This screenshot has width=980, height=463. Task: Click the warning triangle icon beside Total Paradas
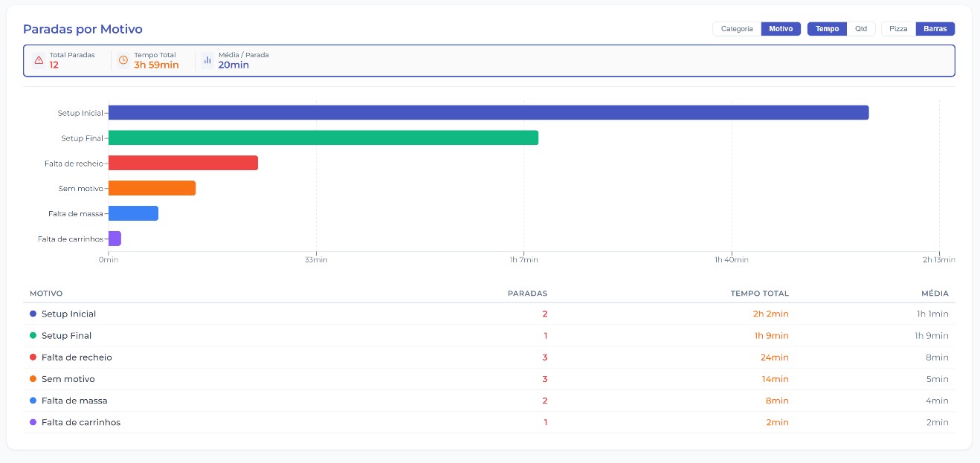[x=39, y=60]
